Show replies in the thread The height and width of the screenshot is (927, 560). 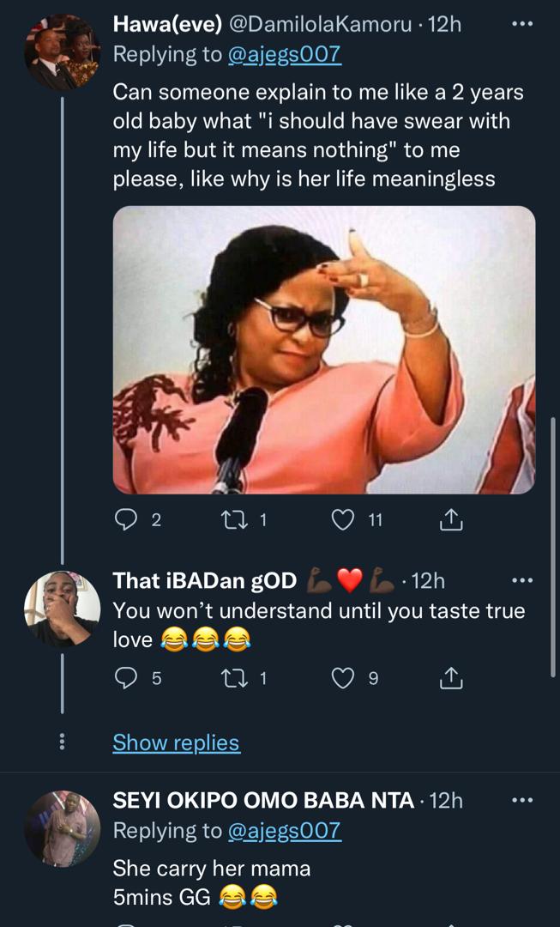coord(176,742)
